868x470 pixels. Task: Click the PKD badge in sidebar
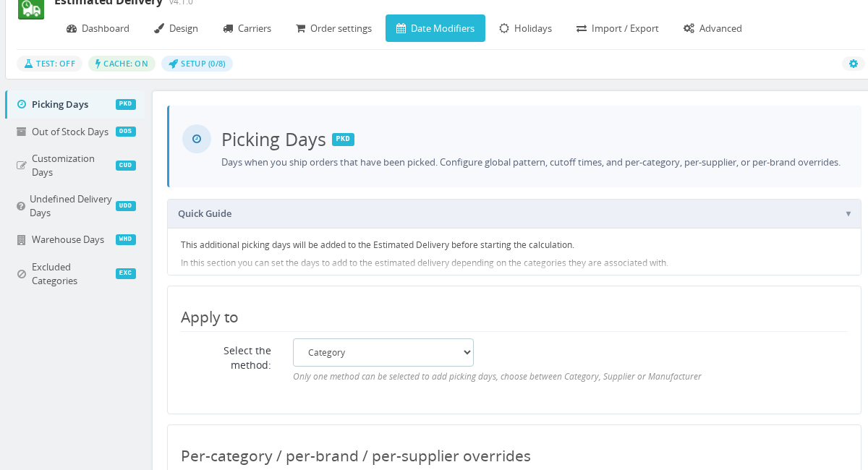click(x=126, y=104)
